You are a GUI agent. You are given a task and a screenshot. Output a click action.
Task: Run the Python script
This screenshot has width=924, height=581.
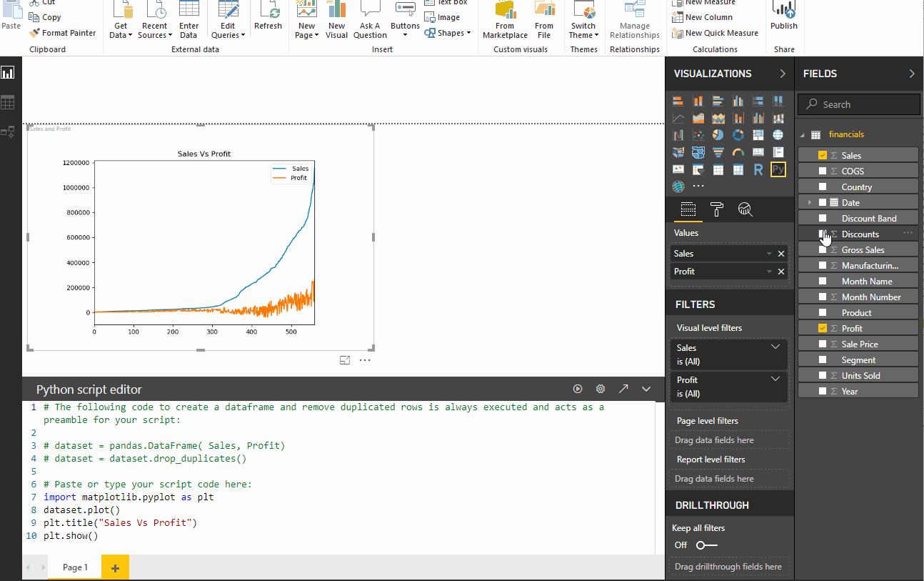coord(578,389)
